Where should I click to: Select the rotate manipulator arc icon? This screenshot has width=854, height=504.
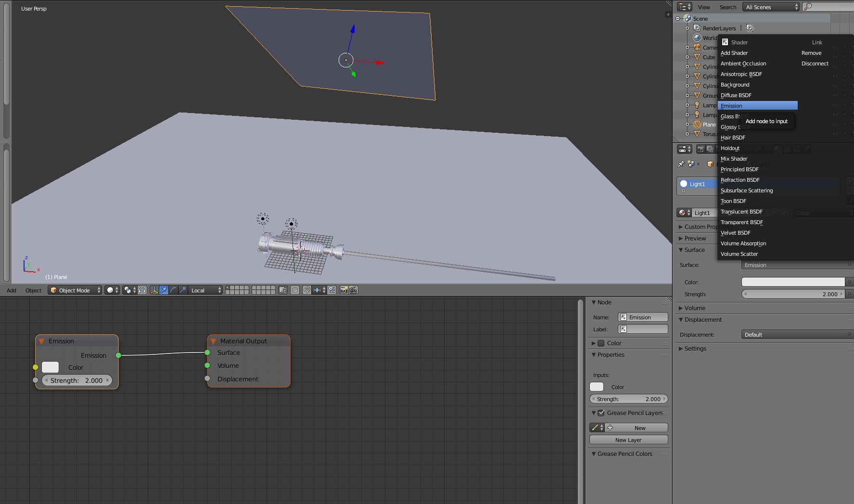(x=173, y=290)
